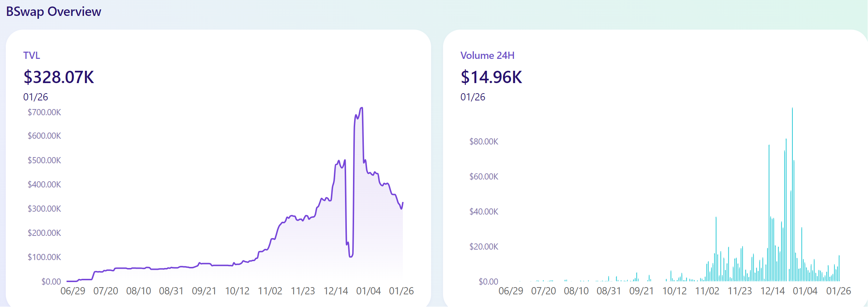This screenshot has height=307, width=868.
Task: Click the deep dip bottom in TVL line
Action: 350,256
